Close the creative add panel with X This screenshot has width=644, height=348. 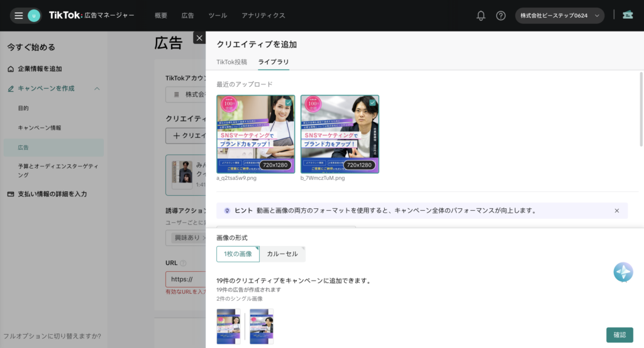(199, 38)
